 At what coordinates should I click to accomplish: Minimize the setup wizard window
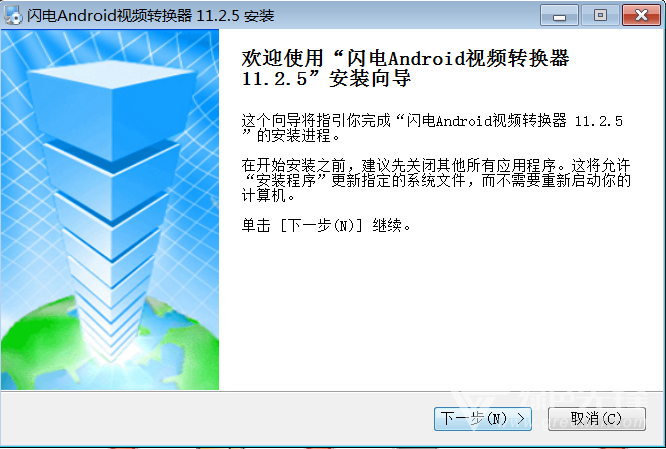(559, 15)
